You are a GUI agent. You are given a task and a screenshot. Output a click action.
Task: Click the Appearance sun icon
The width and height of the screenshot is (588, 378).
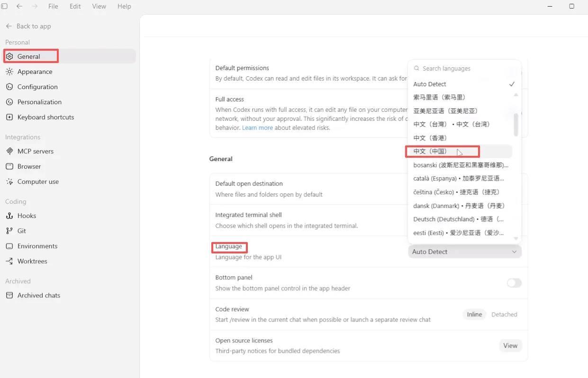pos(9,72)
